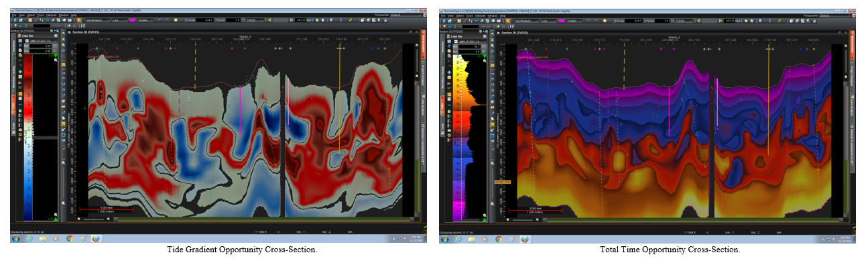Open the Line type dropdown
Image resolution: width=868 pixels, height=261 pixels.
119,20
